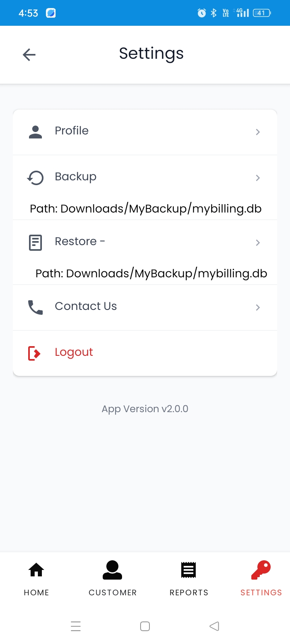This screenshot has height=644, width=290.
Task: Tap the battery level indicator
Action: 261,12
